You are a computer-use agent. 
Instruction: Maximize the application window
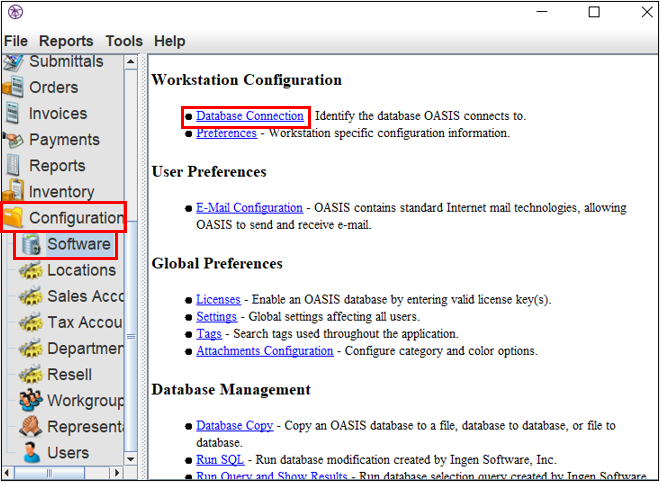tap(594, 12)
